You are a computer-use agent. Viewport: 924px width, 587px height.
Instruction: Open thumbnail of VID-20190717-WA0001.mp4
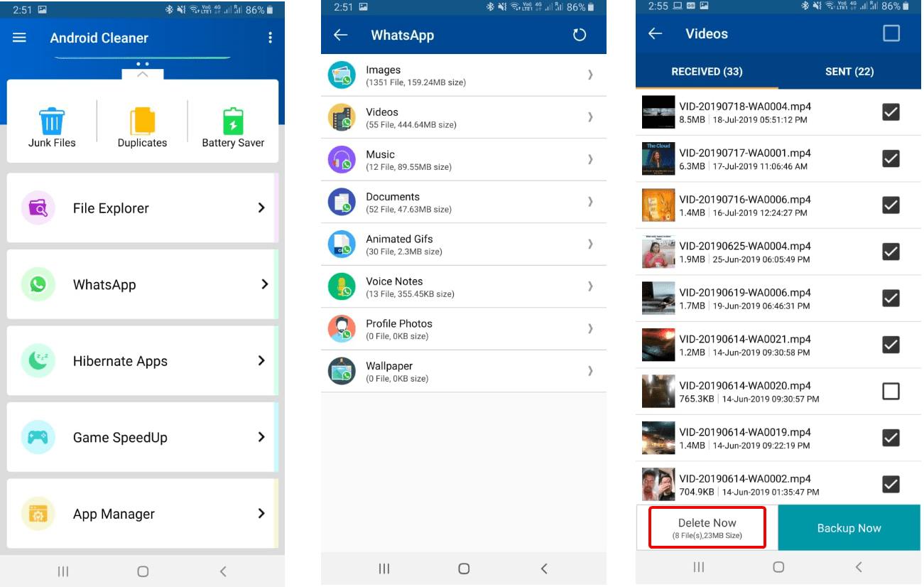[658, 158]
